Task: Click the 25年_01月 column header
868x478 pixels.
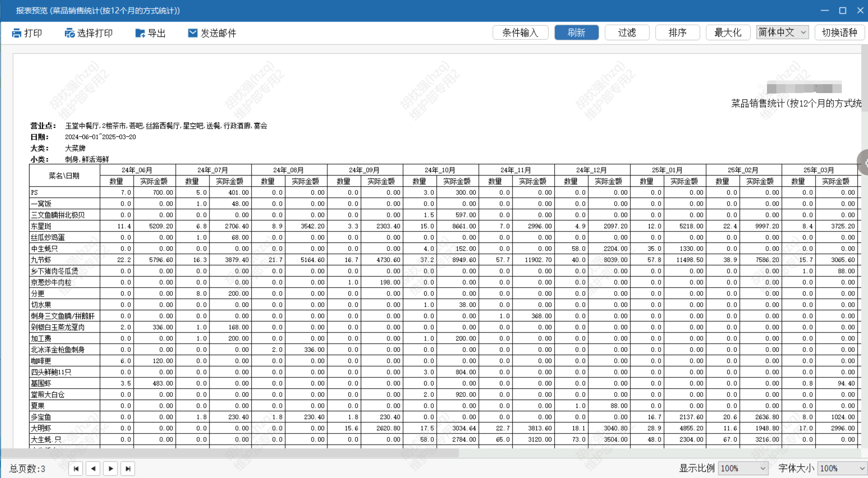Action: (668, 170)
